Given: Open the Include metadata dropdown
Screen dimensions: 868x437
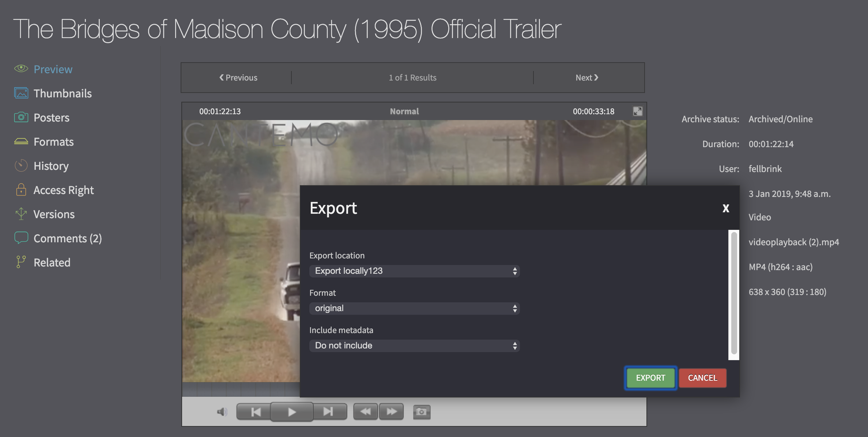Looking at the screenshot, I should [x=415, y=346].
